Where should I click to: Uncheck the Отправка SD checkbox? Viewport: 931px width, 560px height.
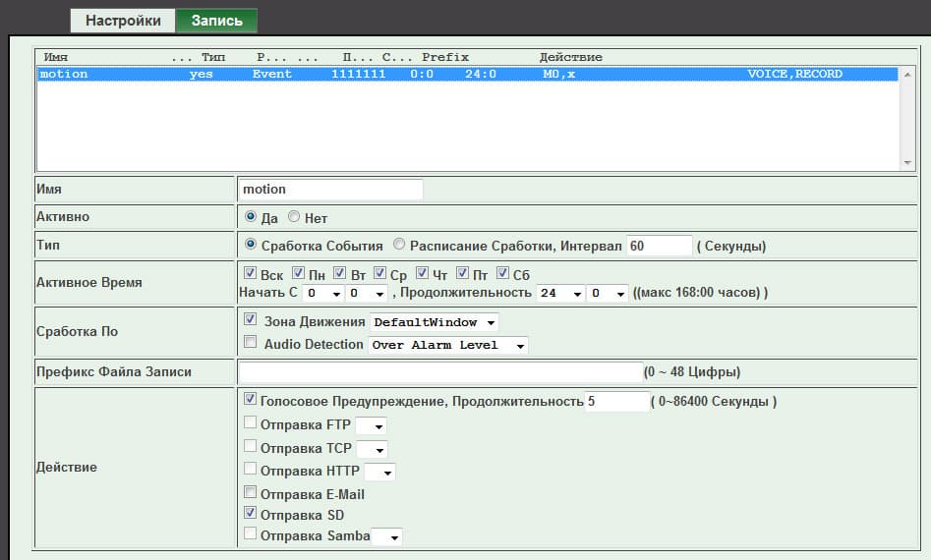click(250, 514)
